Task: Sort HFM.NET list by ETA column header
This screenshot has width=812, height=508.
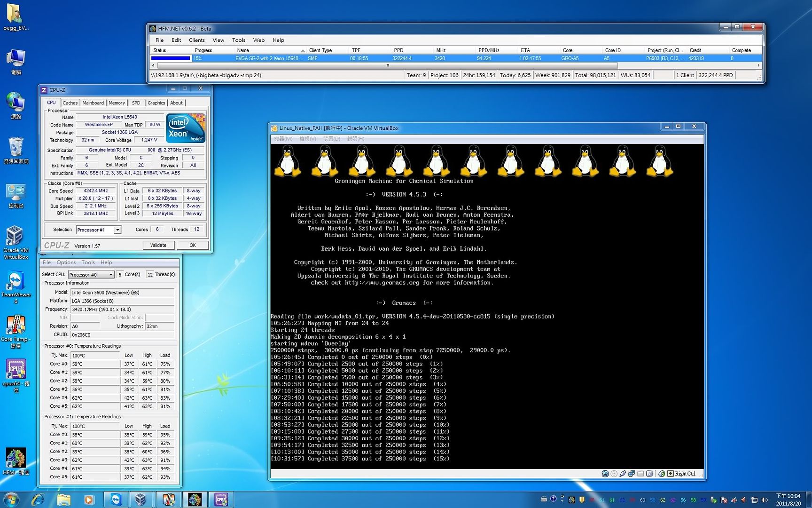Action: click(540, 50)
